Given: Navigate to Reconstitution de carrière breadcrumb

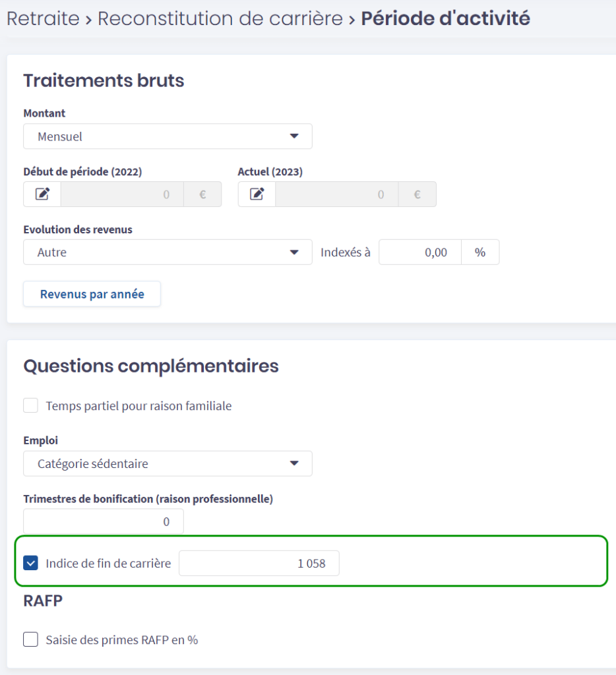Looking at the screenshot, I should (220, 18).
